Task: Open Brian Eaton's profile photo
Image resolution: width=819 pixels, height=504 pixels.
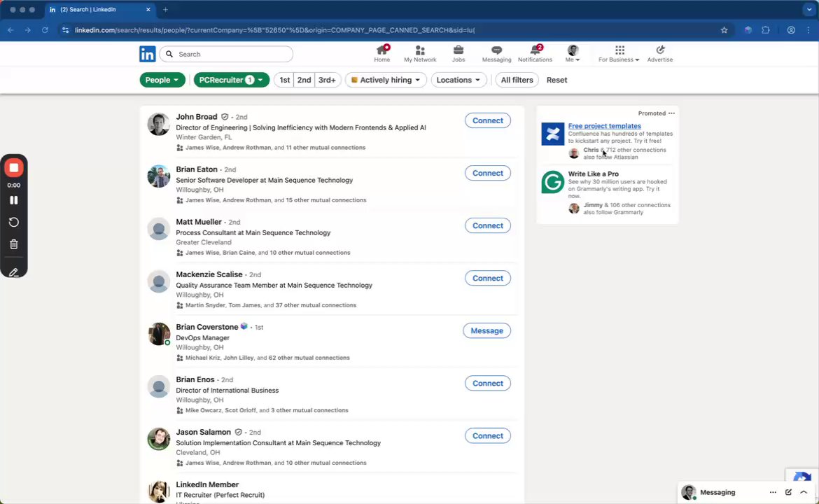Action: click(x=158, y=176)
